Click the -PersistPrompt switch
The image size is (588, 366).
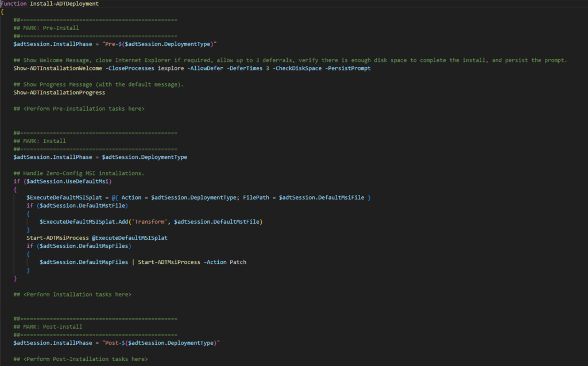pyautogui.click(x=349, y=68)
